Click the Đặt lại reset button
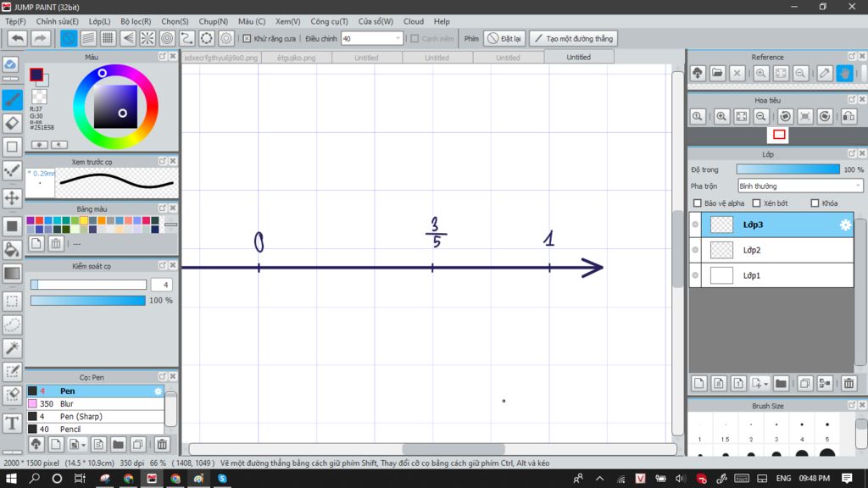868x488 pixels. click(x=504, y=39)
